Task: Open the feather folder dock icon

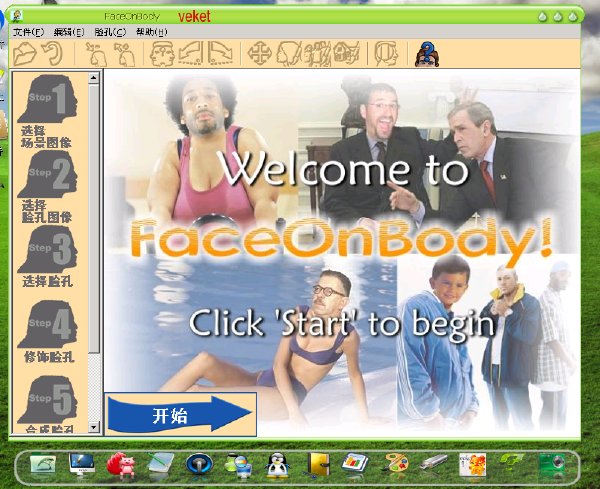Action: tap(43, 463)
